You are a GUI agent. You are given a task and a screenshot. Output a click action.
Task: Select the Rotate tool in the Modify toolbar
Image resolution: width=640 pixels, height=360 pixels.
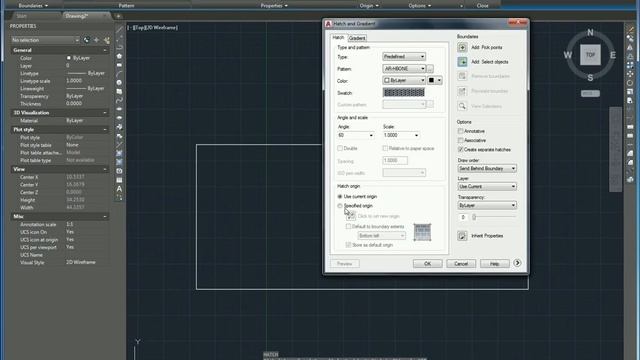point(630,83)
